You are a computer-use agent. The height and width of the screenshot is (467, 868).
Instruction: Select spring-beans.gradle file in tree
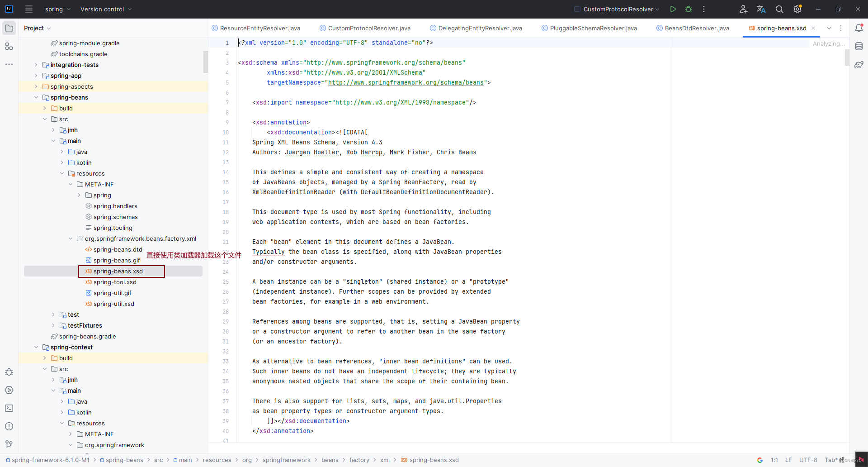pyautogui.click(x=87, y=336)
